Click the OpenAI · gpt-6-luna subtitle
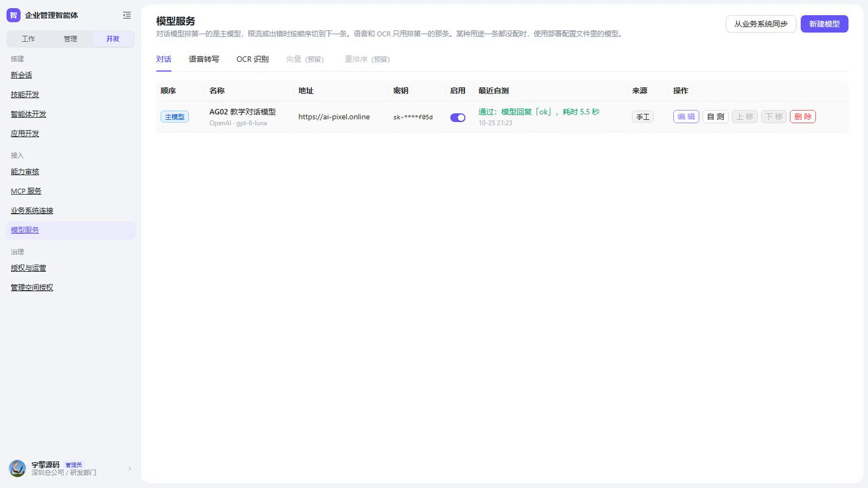868x488 pixels. pos(238,123)
